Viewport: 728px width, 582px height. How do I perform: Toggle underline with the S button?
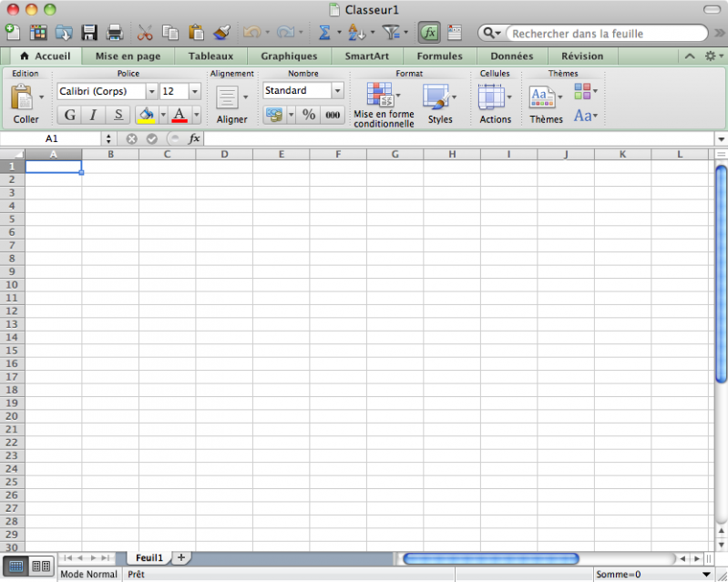coord(118,115)
